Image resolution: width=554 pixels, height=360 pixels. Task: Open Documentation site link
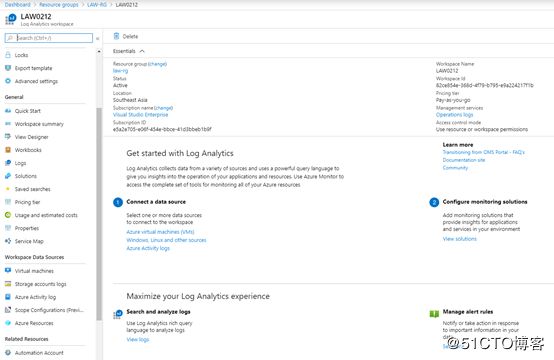tap(464, 160)
